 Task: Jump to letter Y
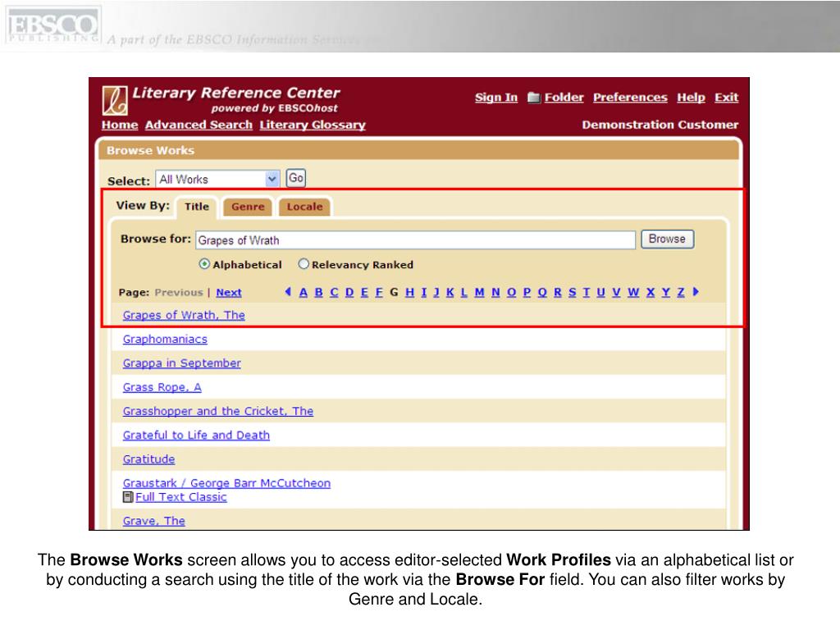point(666,293)
